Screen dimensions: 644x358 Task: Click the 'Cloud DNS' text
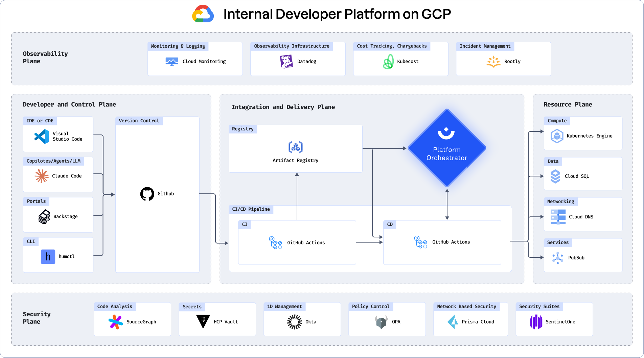coord(581,217)
